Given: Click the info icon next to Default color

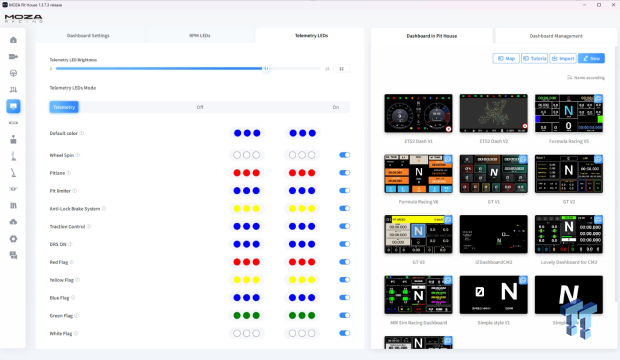Looking at the screenshot, I should [x=82, y=133].
